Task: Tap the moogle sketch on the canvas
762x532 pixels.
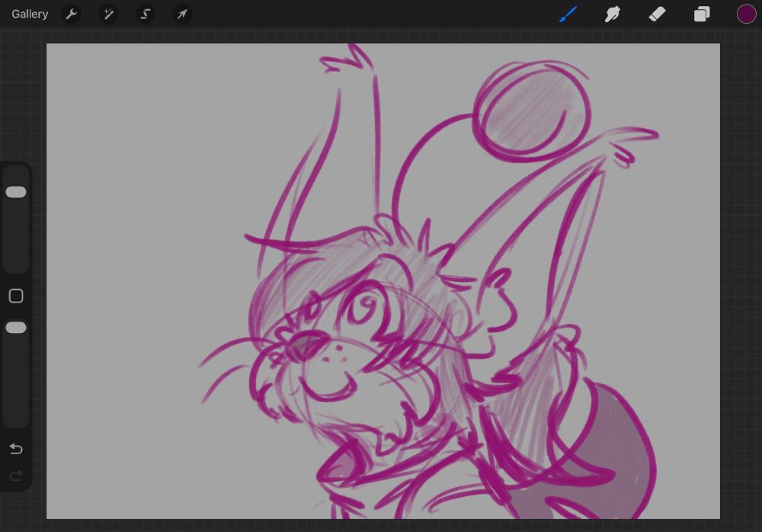Action: pyautogui.click(x=381, y=305)
